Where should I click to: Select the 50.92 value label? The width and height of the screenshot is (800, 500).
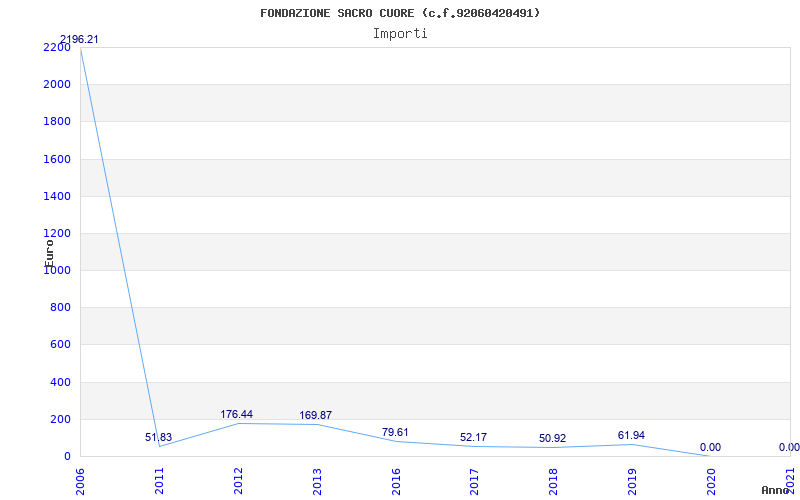(552, 438)
